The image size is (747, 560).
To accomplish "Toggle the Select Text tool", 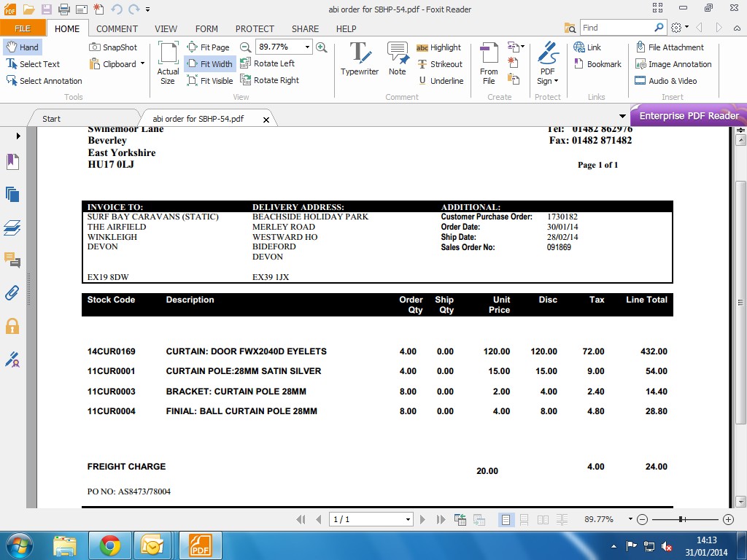I will [x=34, y=64].
